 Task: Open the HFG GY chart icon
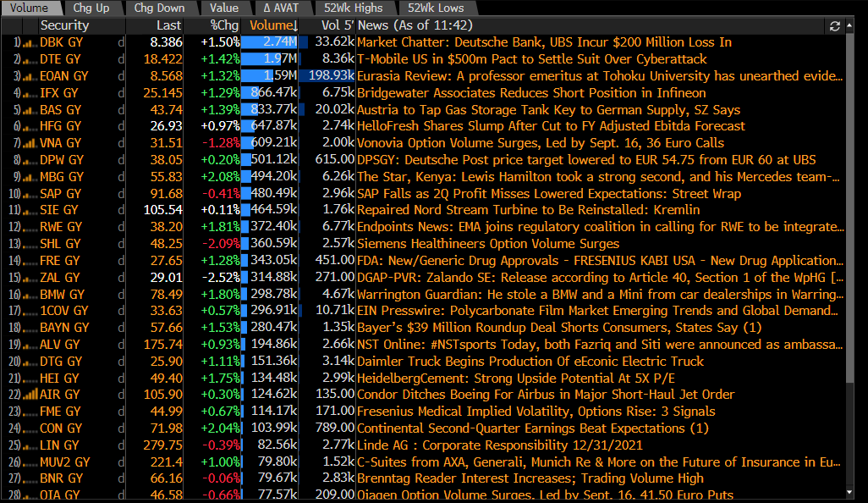click(30, 126)
